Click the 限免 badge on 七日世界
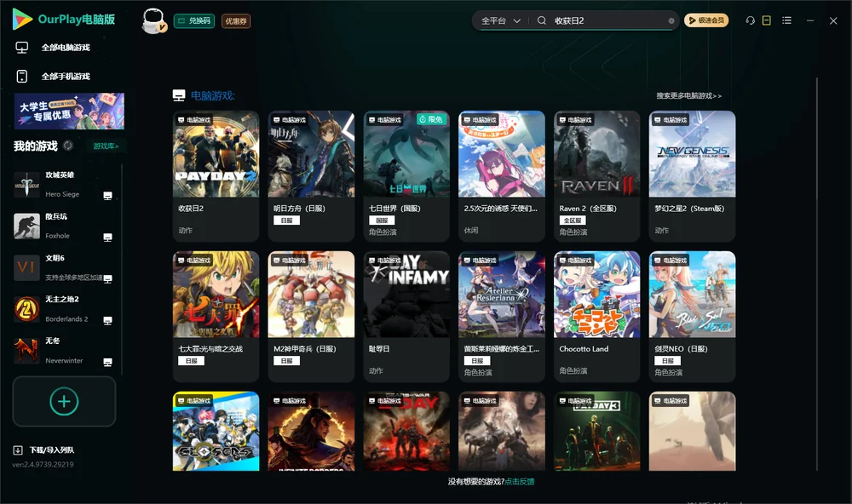Image resolution: width=852 pixels, height=504 pixels. pos(431,119)
